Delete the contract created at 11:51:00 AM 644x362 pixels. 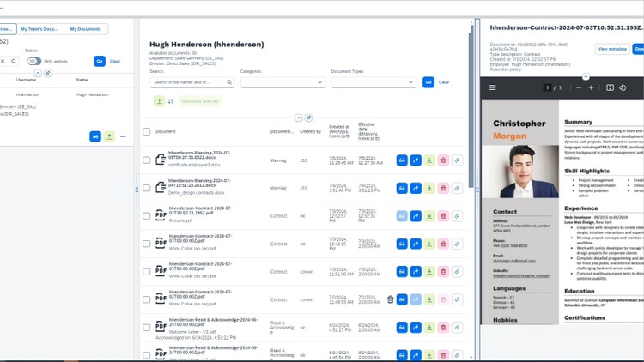(443, 272)
